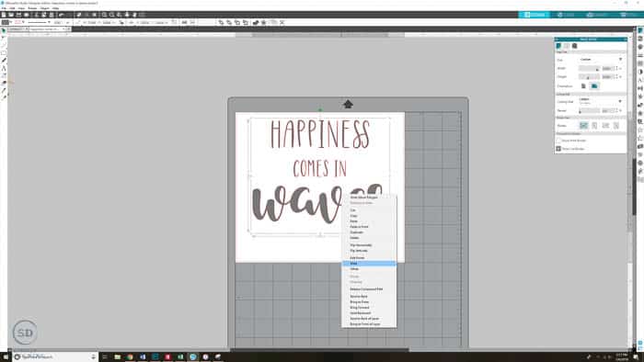Click the New document icon
644x362 pixels.
(4, 15)
